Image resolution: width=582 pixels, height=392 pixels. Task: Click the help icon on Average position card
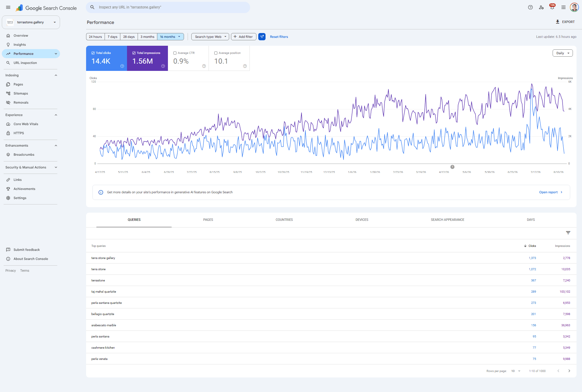coord(245,66)
